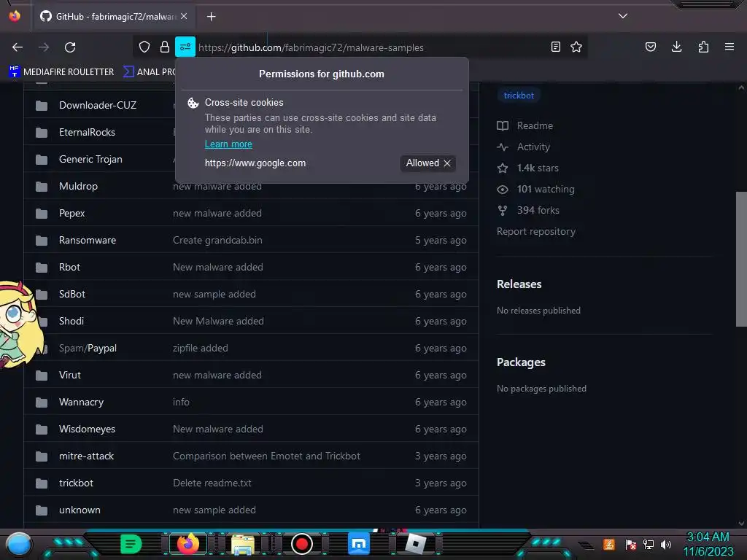Open the Pocket save icon

coord(650,47)
